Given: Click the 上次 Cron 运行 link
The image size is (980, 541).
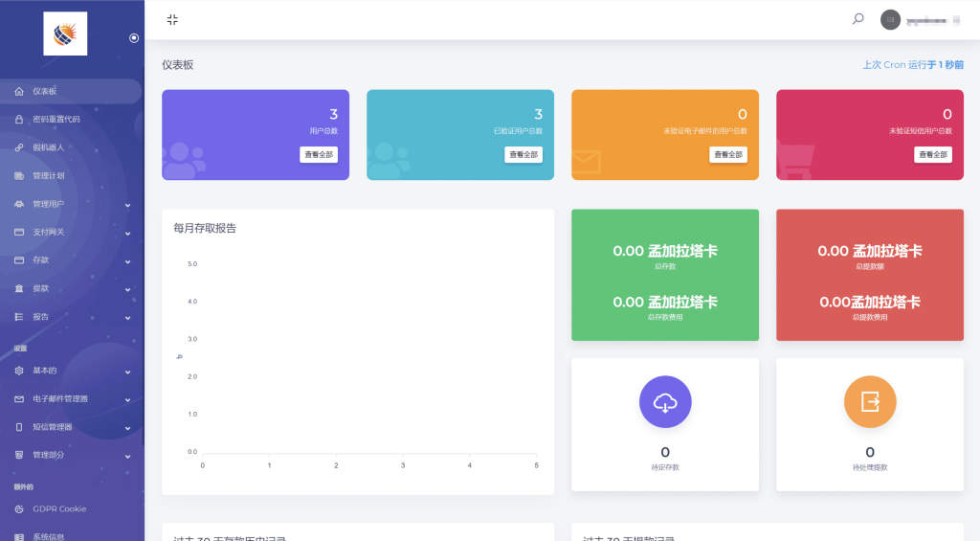Looking at the screenshot, I should tap(912, 65).
